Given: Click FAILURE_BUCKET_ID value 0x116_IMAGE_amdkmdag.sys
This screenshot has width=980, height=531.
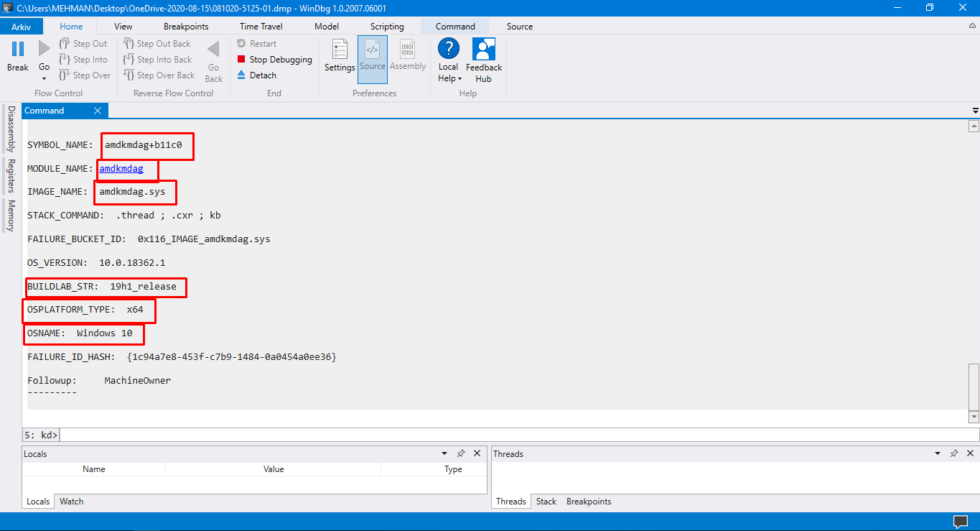Looking at the screenshot, I should (204, 239).
